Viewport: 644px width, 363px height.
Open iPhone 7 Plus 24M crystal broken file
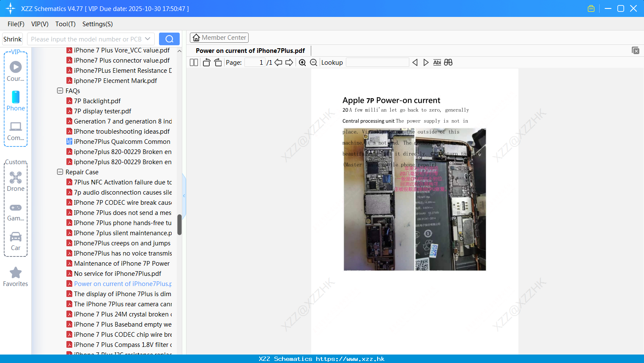(123, 314)
